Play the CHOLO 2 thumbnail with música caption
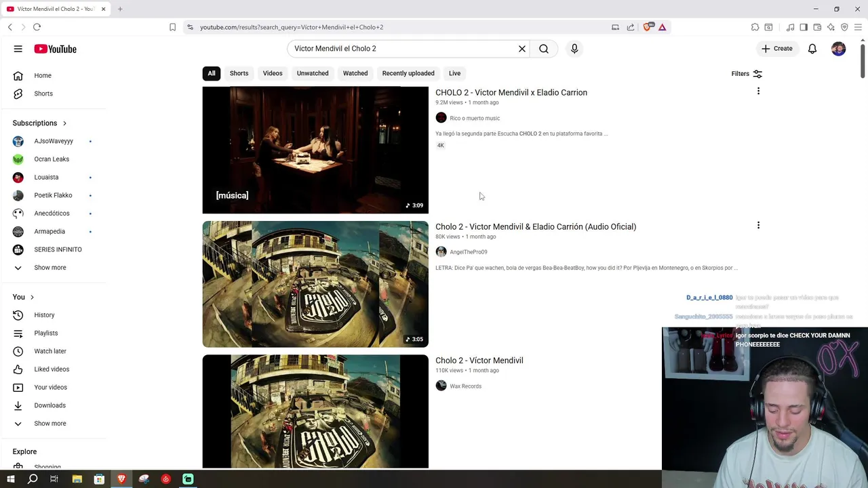Screen dimensions: 868x488 tap(315, 150)
